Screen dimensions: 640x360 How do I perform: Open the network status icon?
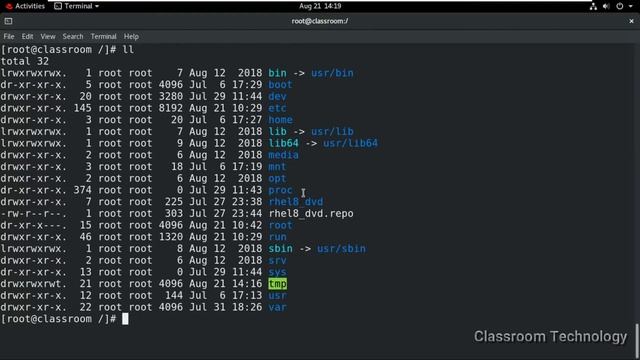[x=593, y=6]
